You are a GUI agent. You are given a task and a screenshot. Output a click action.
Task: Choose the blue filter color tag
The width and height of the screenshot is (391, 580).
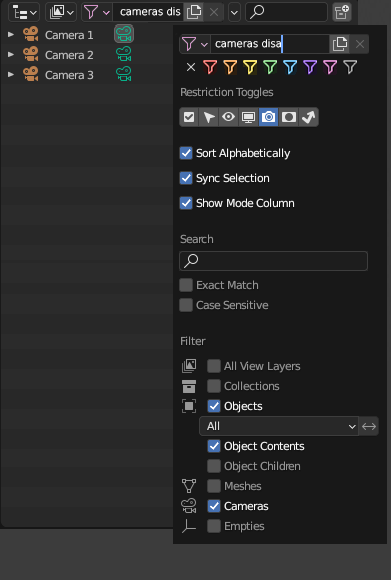click(x=290, y=67)
